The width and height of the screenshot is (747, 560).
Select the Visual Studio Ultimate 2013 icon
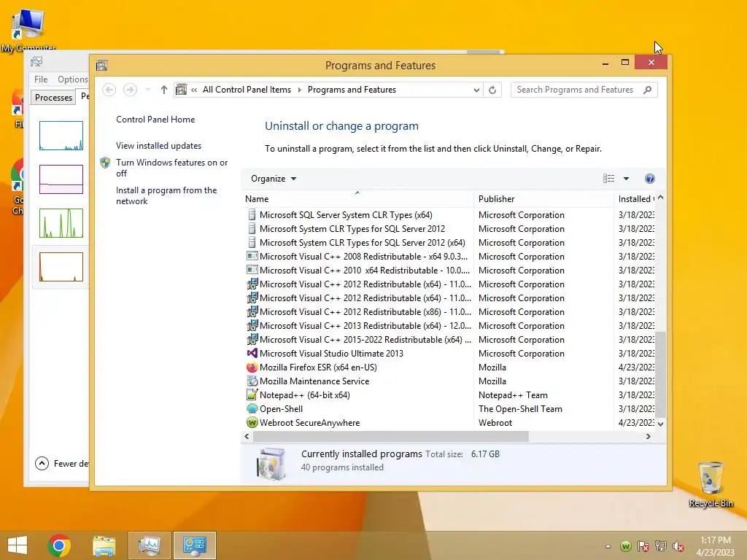tap(252, 354)
